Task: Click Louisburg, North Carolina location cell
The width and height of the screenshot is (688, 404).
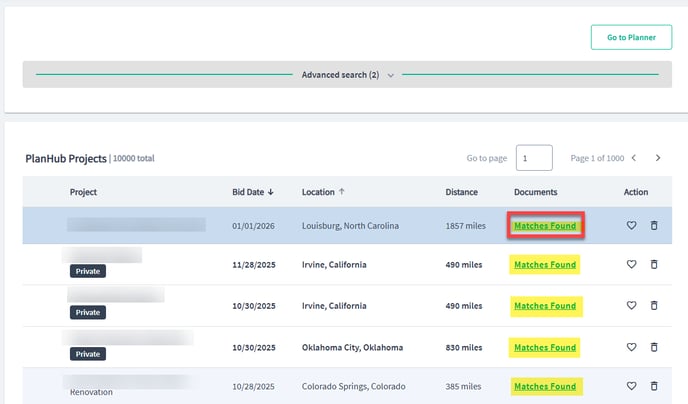Action: (x=350, y=226)
